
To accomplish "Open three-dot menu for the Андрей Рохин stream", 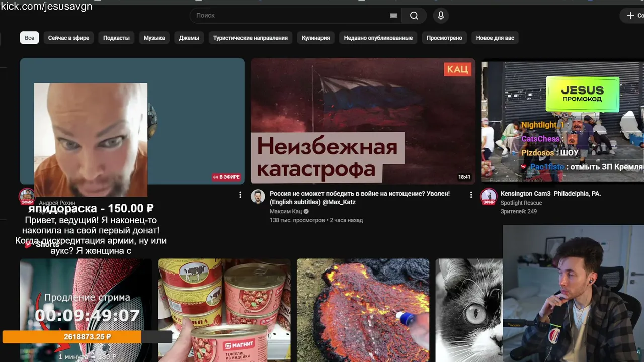I will click(240, 195).
